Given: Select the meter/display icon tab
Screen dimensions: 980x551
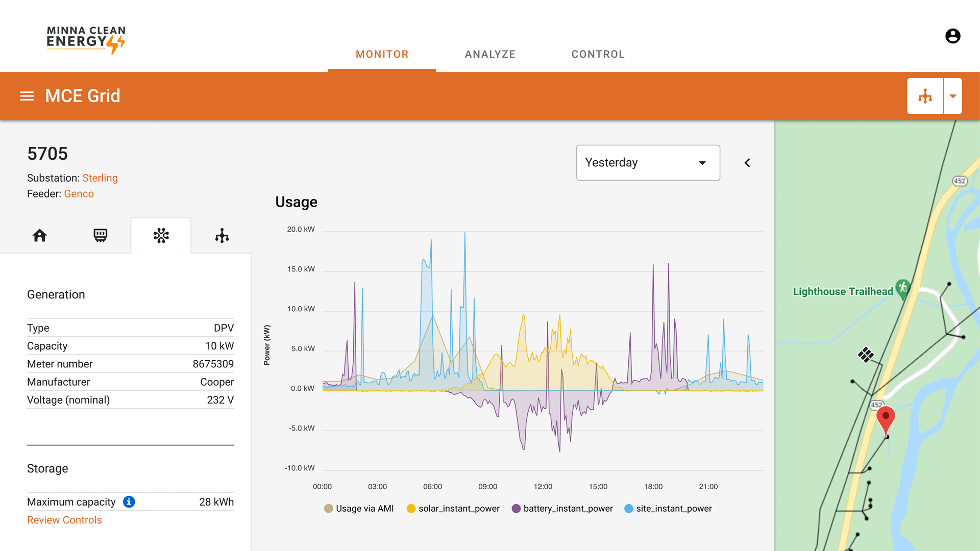Looking at the screenshot, I should [100, 236].
